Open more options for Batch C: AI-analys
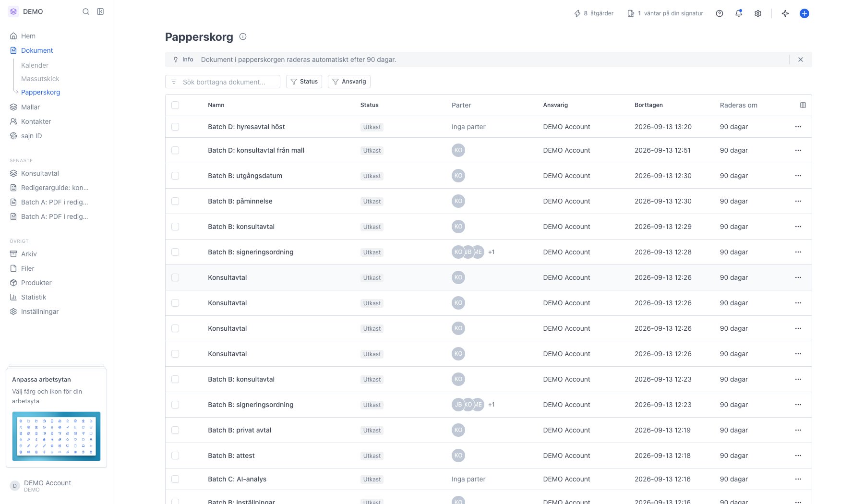 coord(798,479)
